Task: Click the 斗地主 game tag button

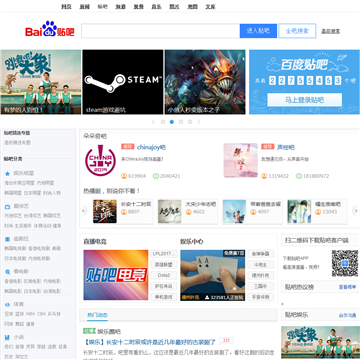Action: coord(260,265)
